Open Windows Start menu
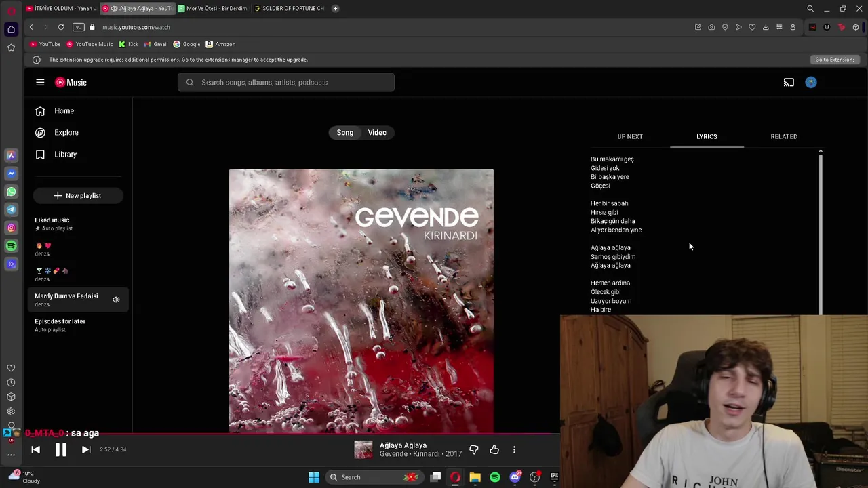868x488 pixels. (314, 477)
